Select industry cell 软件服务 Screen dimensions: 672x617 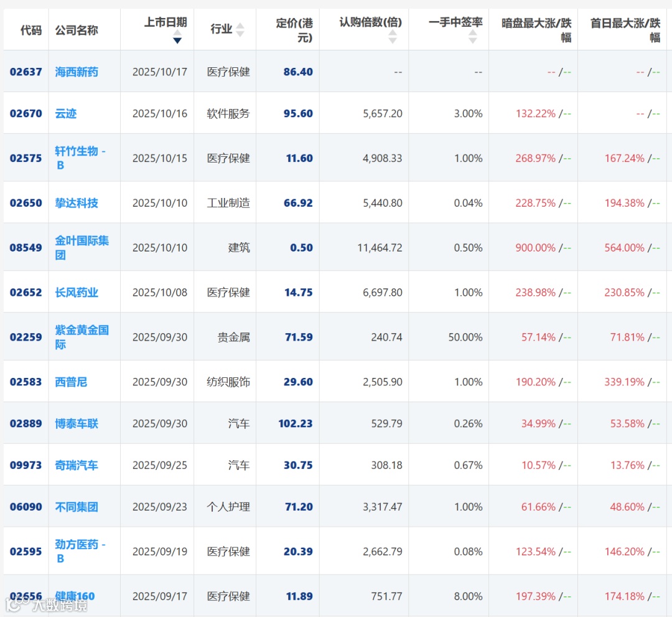pos(228,113)
